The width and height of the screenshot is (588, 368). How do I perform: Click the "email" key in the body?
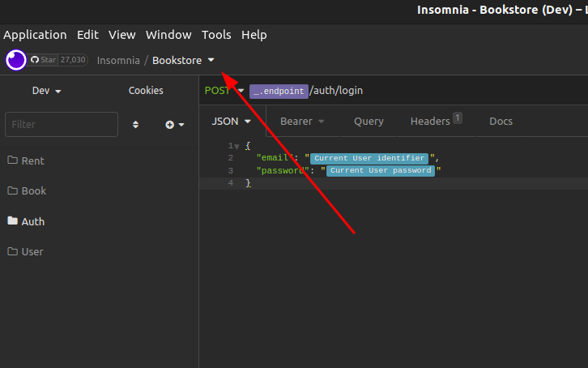pos(275,158)
